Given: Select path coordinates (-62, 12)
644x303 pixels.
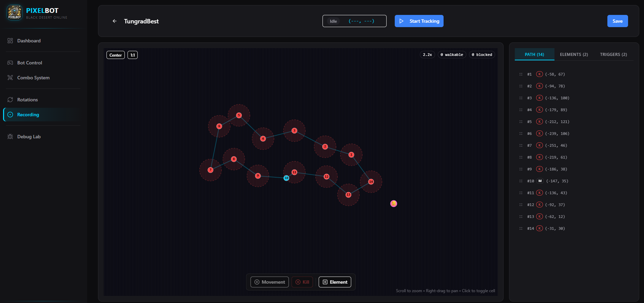Looking at the screenshot, I should (x=555, y=217).
